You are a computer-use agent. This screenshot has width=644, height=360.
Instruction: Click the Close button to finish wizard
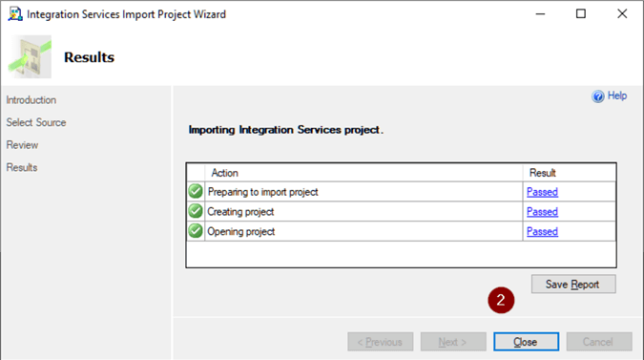[526, 342]
